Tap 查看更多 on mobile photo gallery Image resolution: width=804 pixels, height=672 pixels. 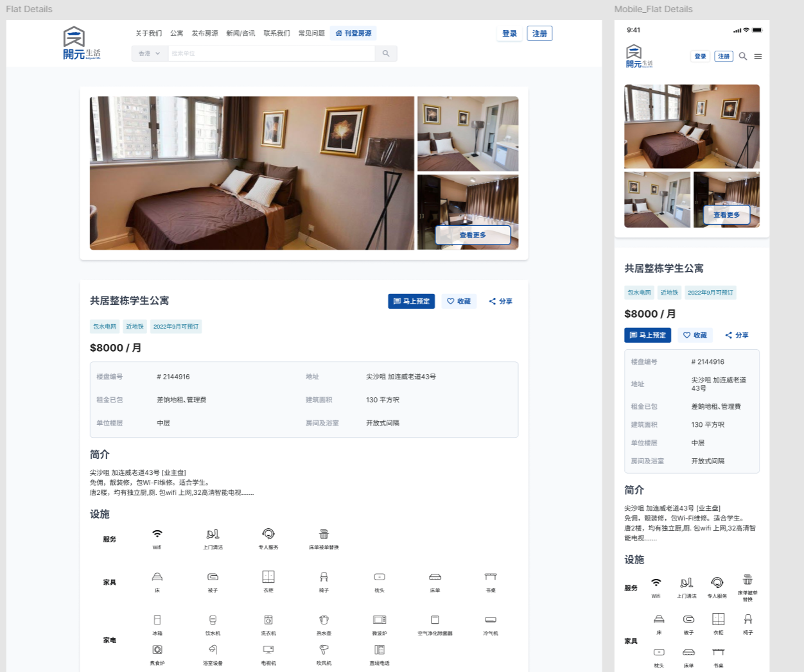point(727,215)
